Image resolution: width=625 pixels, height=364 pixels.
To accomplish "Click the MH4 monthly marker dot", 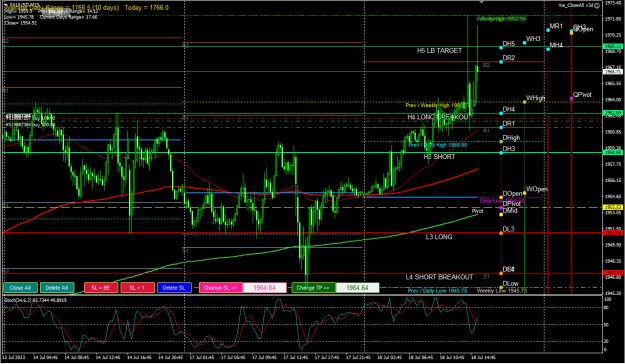I will pos(548,49).
